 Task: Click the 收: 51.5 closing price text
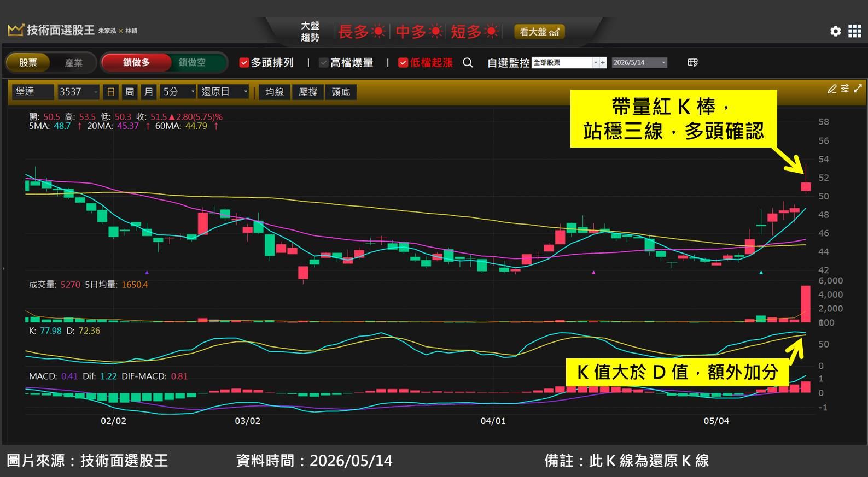152,117
